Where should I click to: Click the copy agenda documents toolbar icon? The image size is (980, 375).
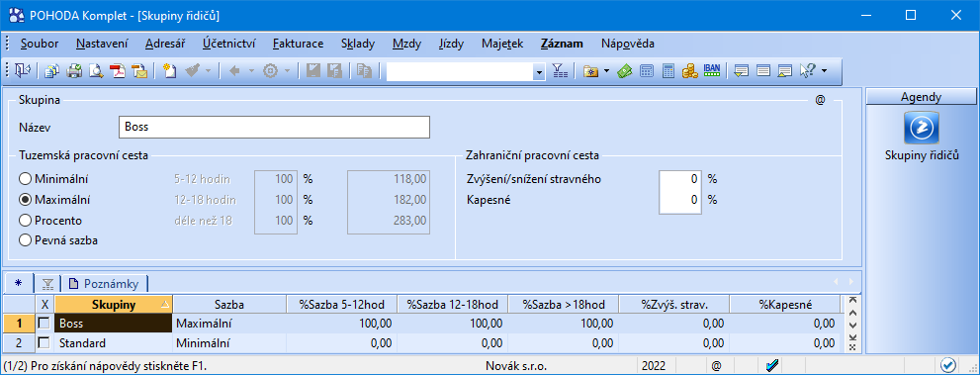click(x=52, y=71)
